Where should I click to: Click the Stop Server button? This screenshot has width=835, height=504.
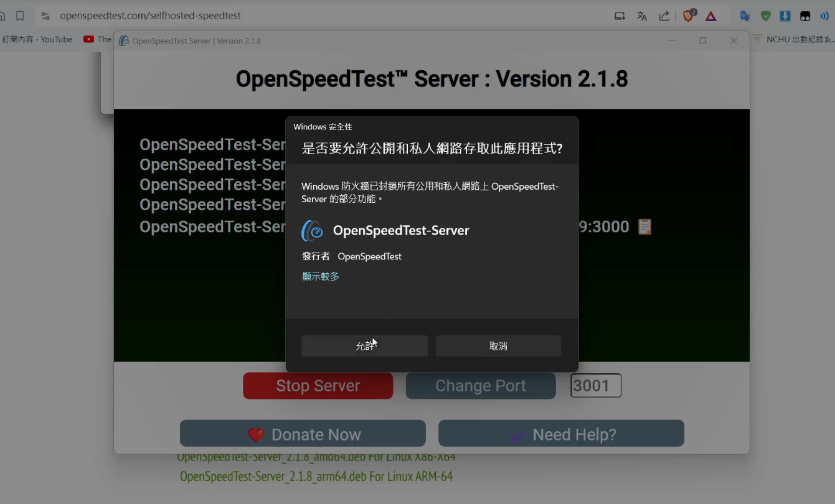[318, 386]
